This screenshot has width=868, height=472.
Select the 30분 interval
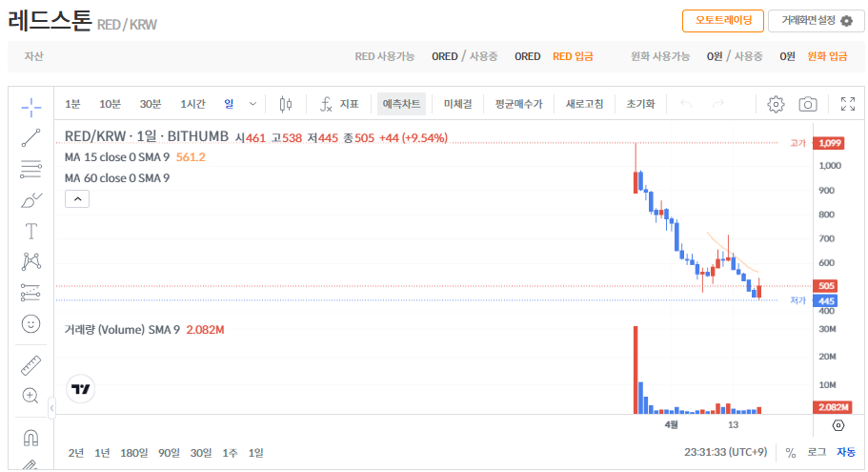pos(150,104)
